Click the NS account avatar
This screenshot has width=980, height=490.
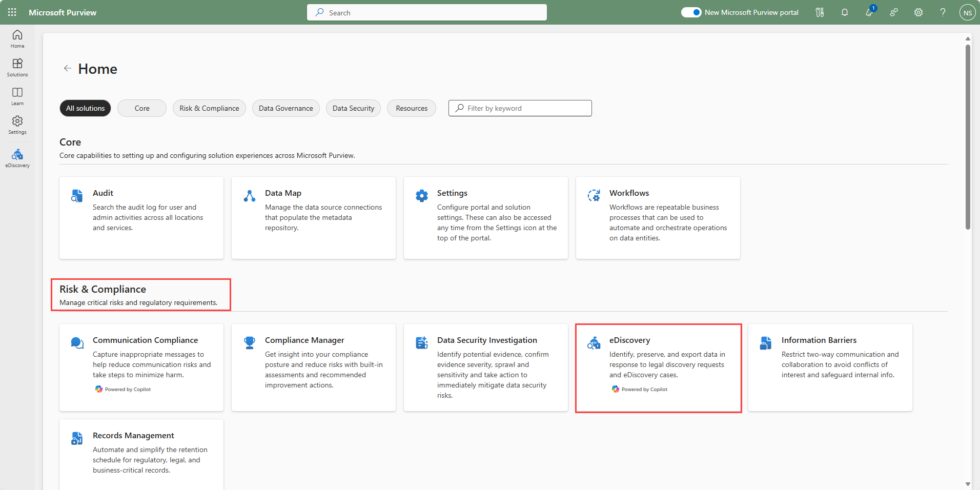[x=967, y=13]
